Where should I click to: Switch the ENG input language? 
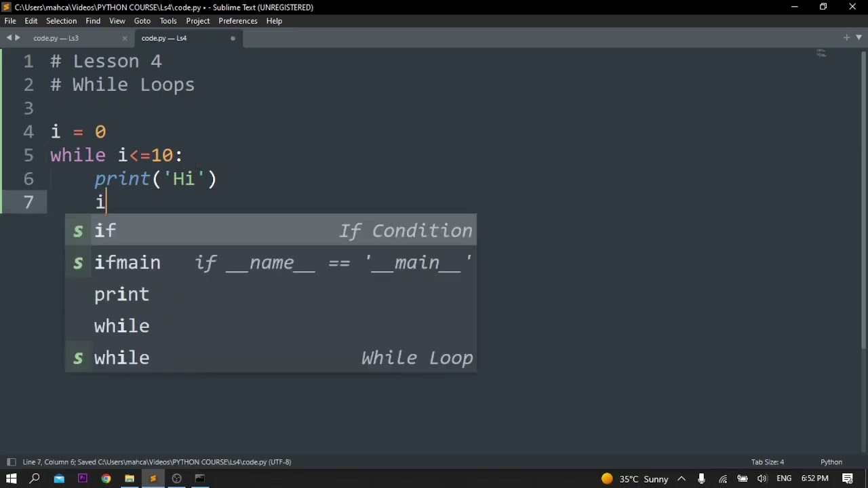[784, 479]
